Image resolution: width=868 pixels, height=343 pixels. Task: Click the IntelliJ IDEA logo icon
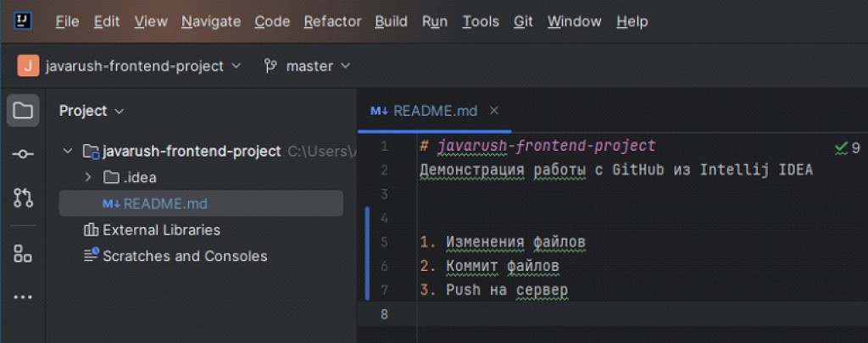(x=23, y=21)
